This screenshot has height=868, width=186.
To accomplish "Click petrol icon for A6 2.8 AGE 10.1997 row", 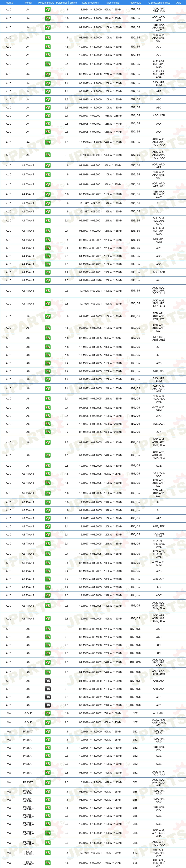I will coord(48,466).
